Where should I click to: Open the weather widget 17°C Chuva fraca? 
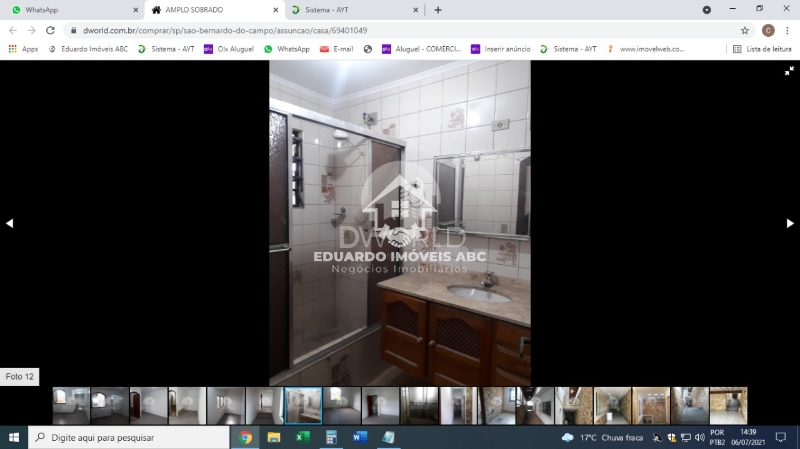603,437
